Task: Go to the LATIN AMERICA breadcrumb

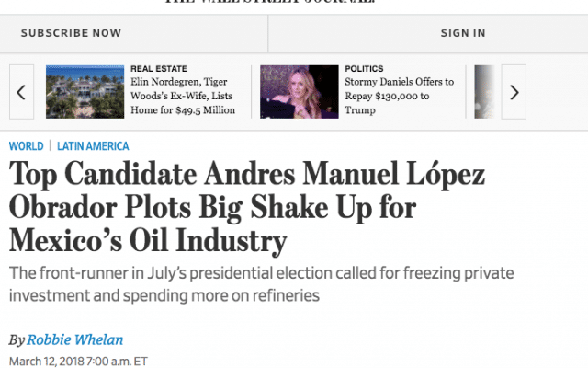Action: click(93, 146)
